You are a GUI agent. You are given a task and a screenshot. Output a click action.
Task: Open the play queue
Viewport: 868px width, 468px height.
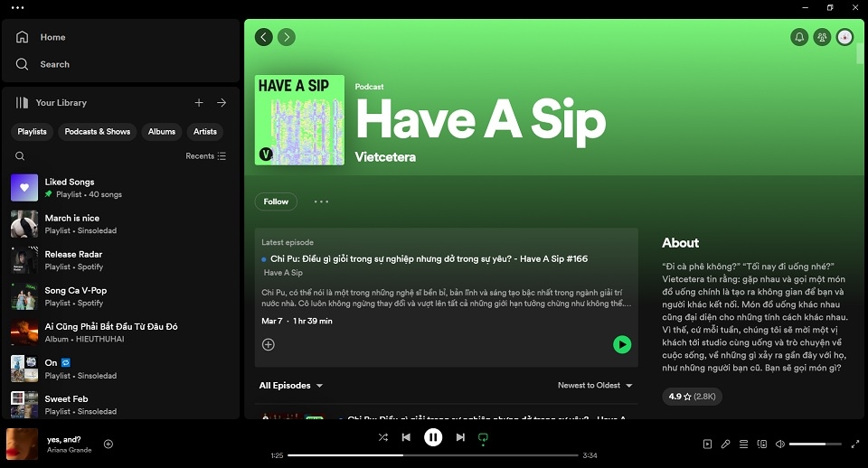tap(744, 444)
